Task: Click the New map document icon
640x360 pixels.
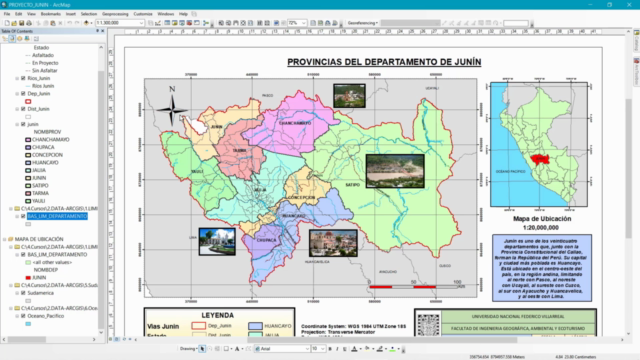Action: 7,23
